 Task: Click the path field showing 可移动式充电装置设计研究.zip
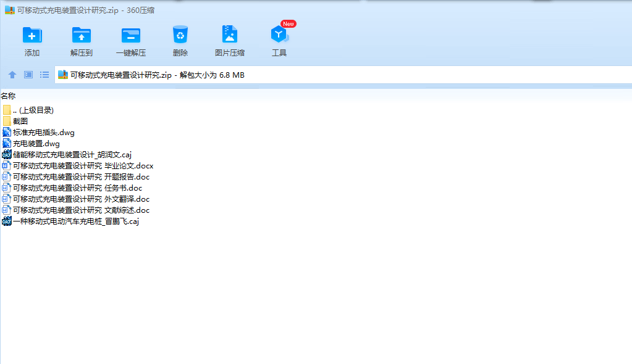[343, 75]
